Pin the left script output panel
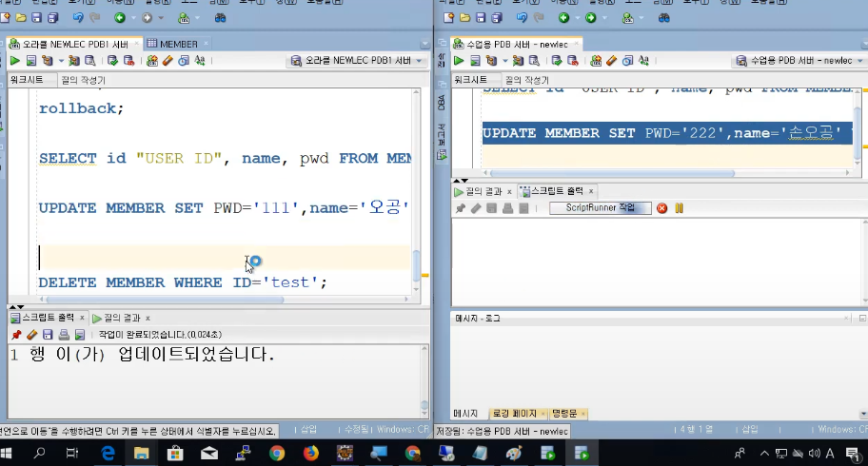 tap(16, 334)
